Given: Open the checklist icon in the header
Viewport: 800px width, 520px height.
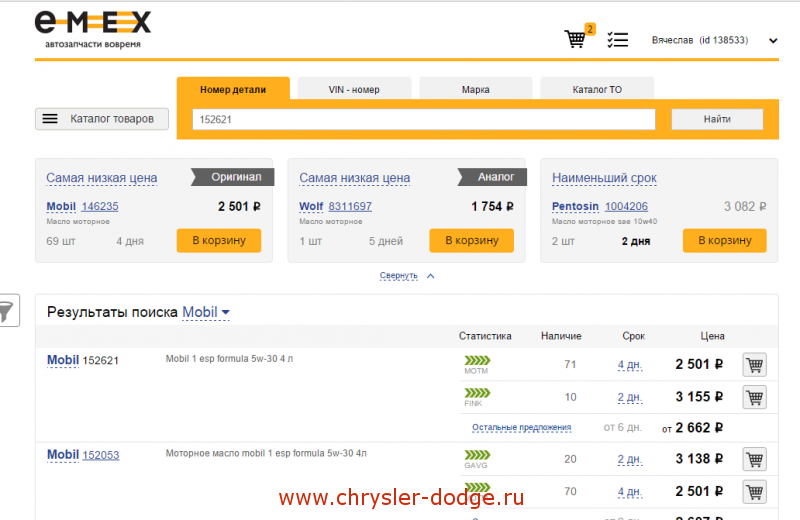Looking at the screenshot, I should 617,40.
